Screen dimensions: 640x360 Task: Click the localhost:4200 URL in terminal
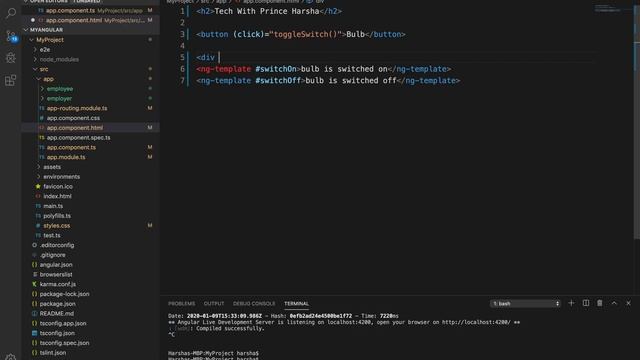476,322
